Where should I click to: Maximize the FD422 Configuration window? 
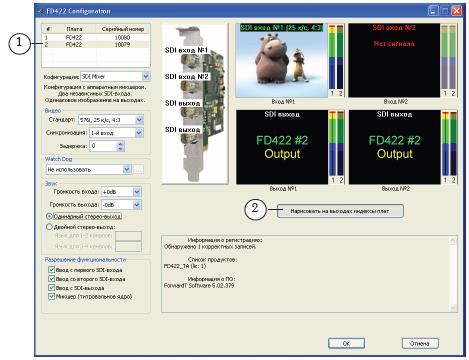(x=445, y=11)
